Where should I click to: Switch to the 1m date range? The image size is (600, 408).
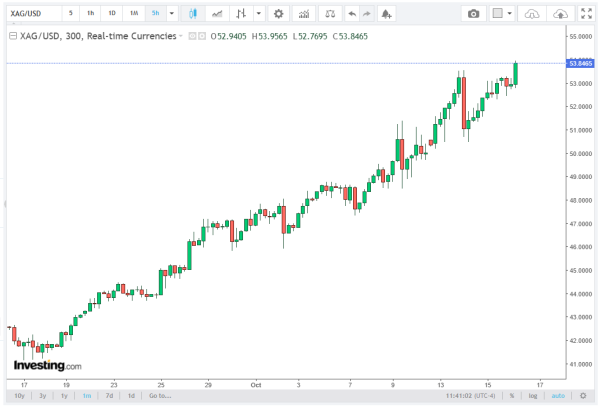coord(87,396)
